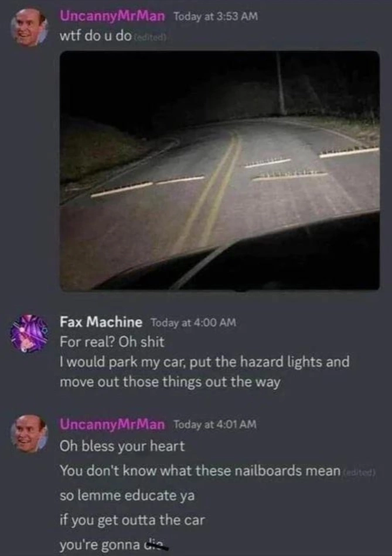Click the 'Today at 4:00 AM' timestamp
The height and width of the screenshot is (556, 392).
(x=193, y=323)
